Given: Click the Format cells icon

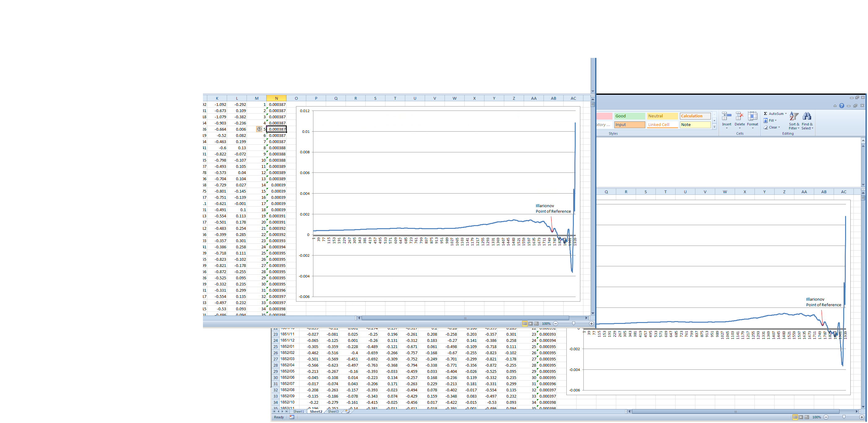Looking at the screenshot, I should coord(752,116).
